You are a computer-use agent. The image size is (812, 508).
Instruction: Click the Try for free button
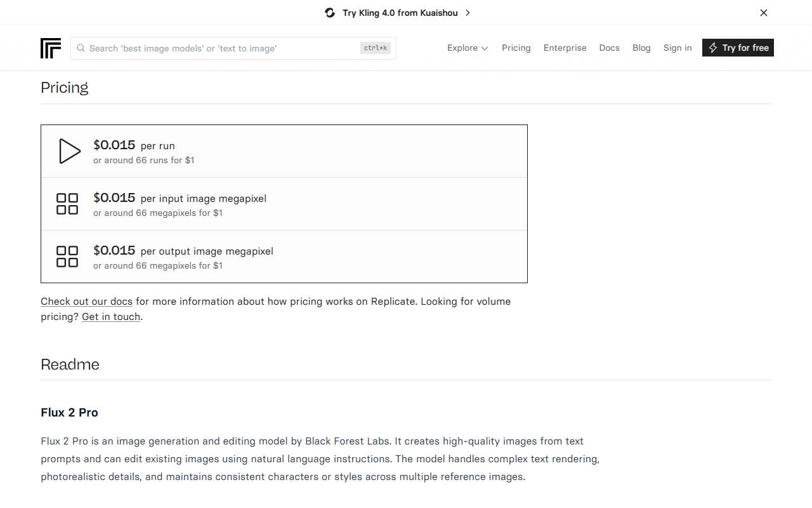pos(738,48)
